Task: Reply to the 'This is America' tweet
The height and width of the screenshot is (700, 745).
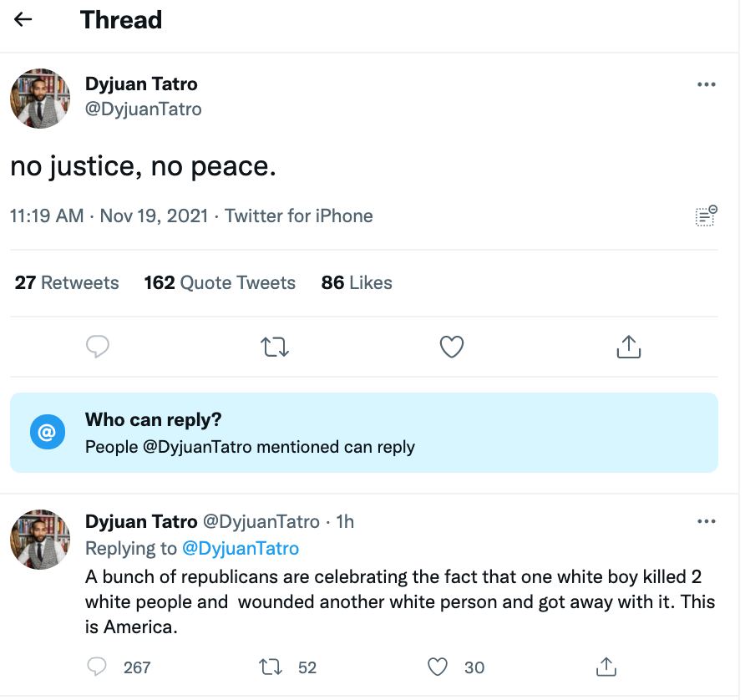Action: click(98, 667)
